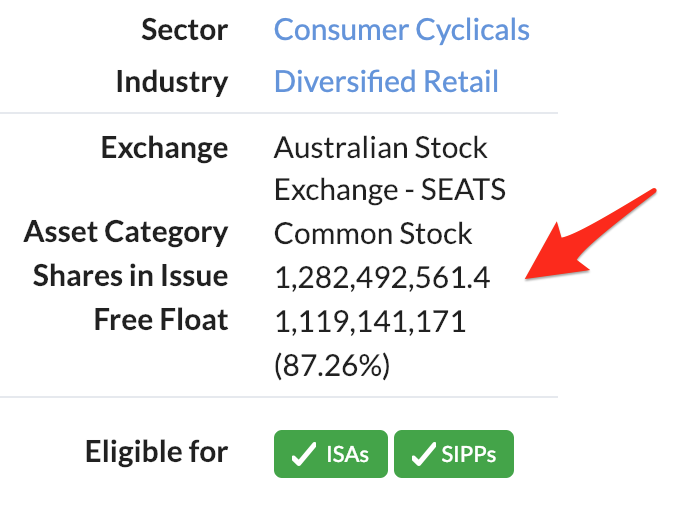698x508 pixels.
Task: Click the free float percentage (87.26%)
Action: pyautogui.click(x=332, y=366)
